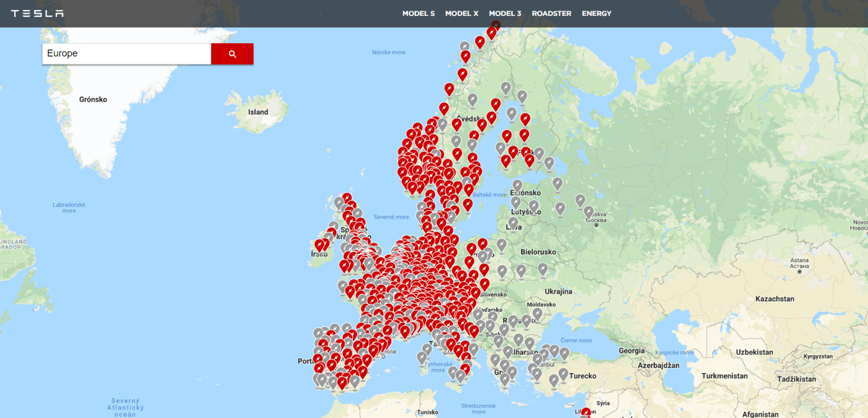Select the gray pin beside the Turecko label

tap(563, 374)
